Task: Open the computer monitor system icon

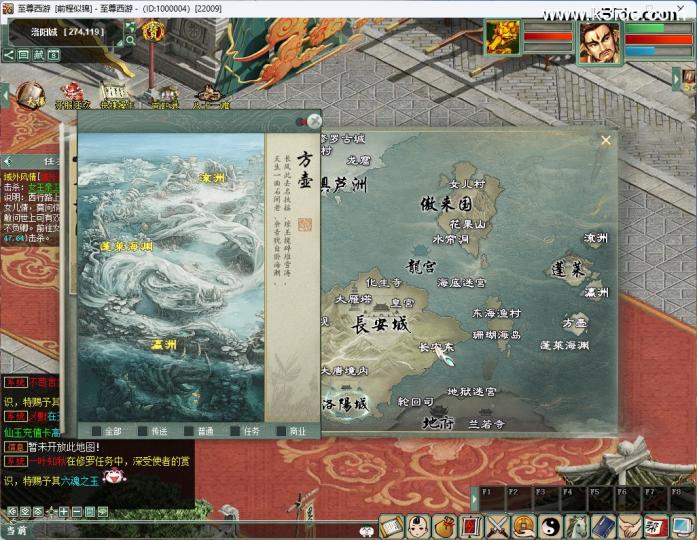Action: pos(682,527)
